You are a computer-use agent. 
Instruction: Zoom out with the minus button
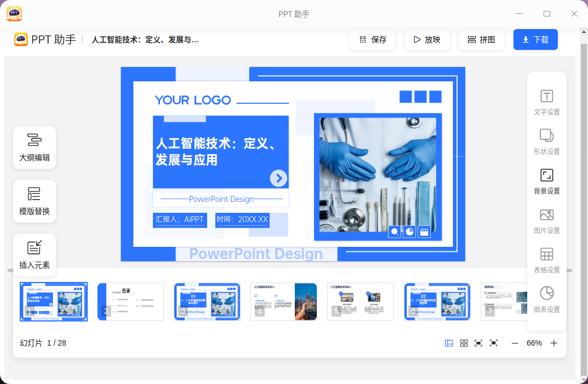click(515, 343)
